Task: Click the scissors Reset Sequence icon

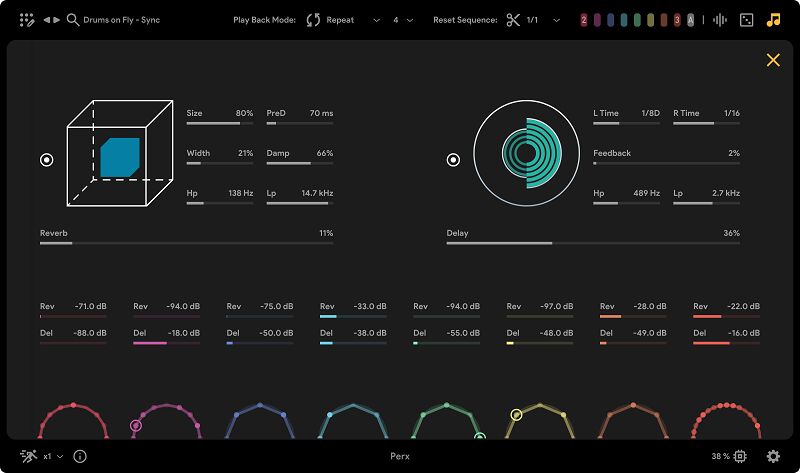Action: tap(513, 19)
